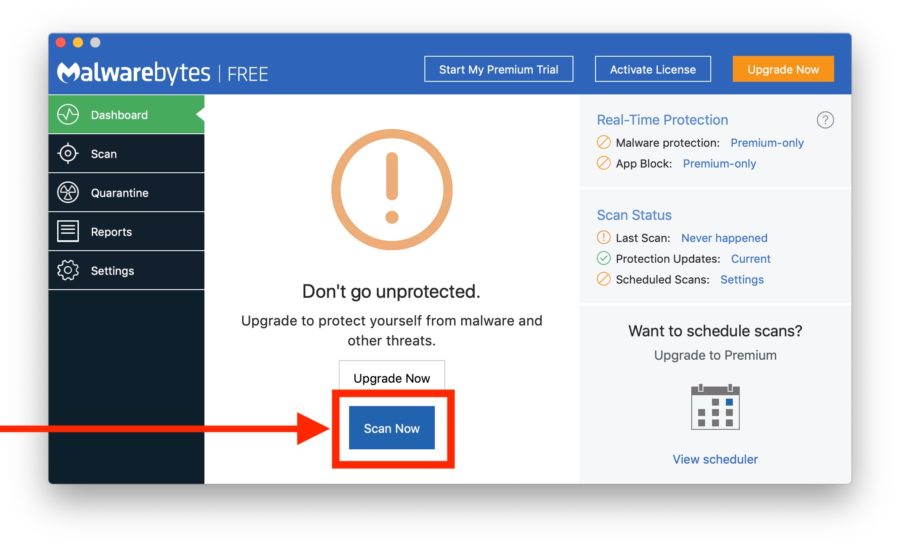Click the "Don't go unprotected." text
The height and width of the screenshot is (548, 900).
391,292
